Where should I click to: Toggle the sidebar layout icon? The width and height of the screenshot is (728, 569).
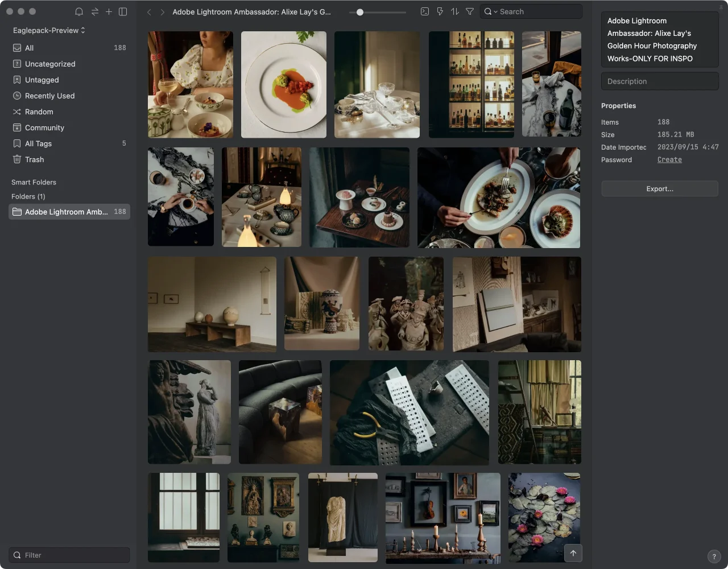[x=123, y=11]
